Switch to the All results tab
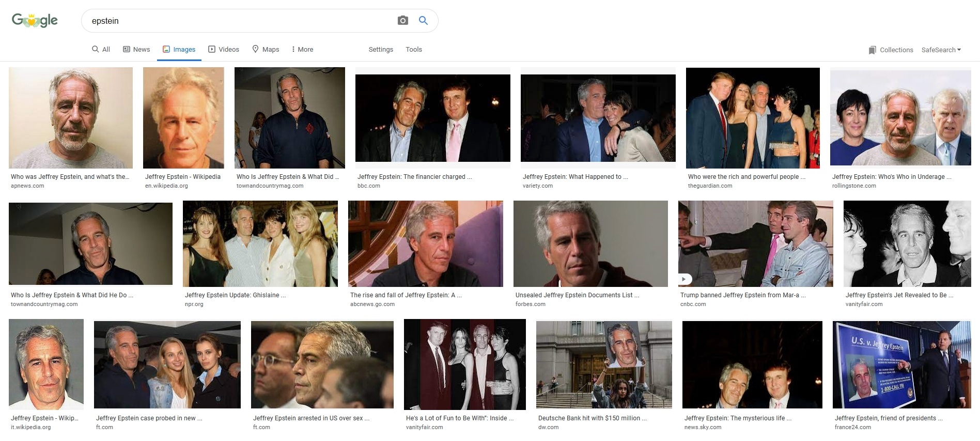The height and width of the screenshot is (441, 980). click(x=101, y=49)
